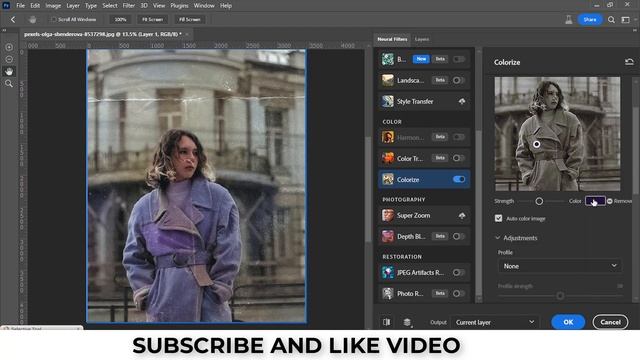The height and width of the screenshot is (360, 640).
Task: Open the Plugins menu
Action: (179, 6)
